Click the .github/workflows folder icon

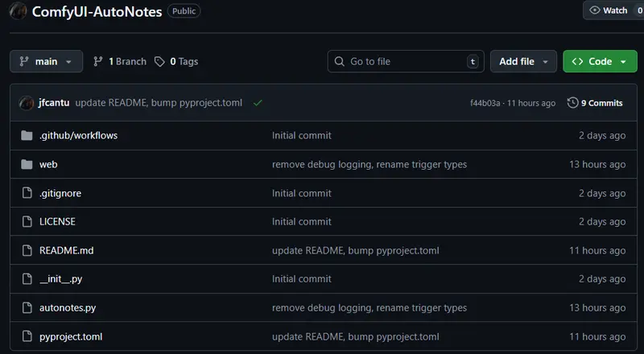tap(27, 135)
